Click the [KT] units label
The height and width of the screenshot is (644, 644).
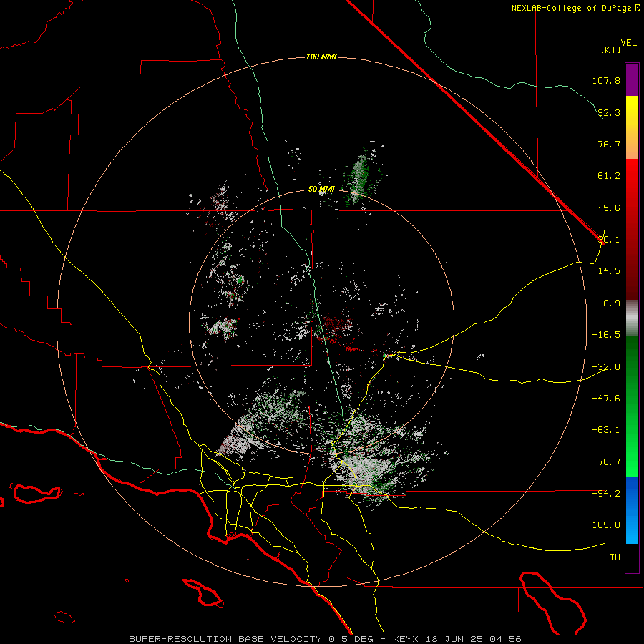click(611, 49)
